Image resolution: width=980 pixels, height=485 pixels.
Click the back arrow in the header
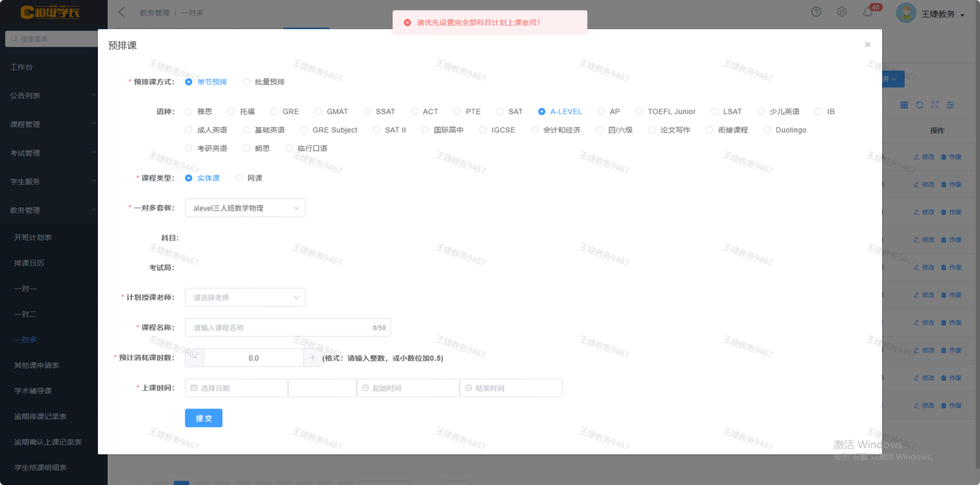point(122,12)
